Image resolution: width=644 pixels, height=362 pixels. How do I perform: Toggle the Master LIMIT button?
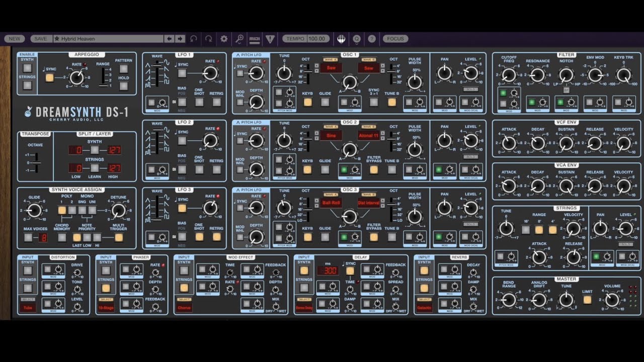587,300
